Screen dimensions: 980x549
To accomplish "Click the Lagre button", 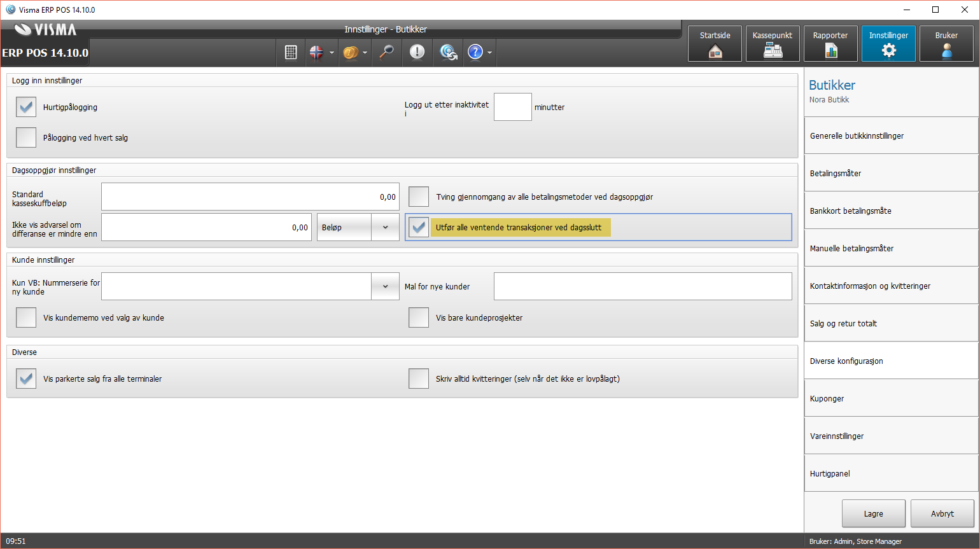I will click(874, 513).
